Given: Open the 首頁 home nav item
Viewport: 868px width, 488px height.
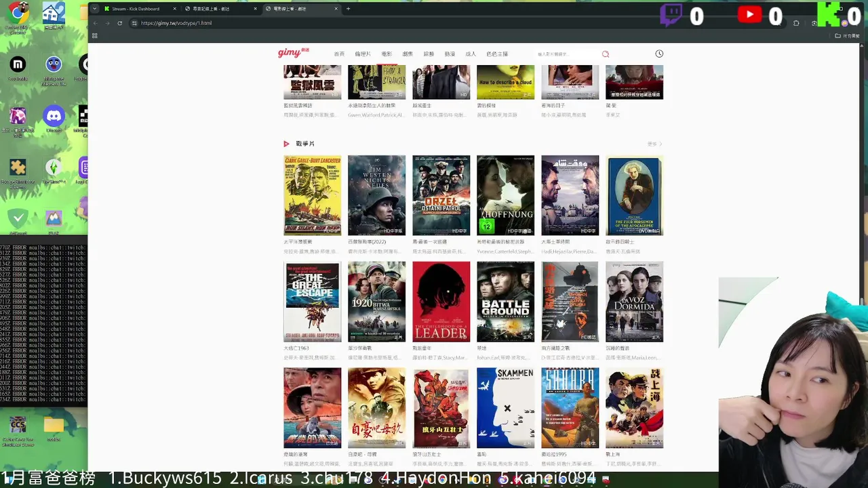Looking at the screenshot, I should (339, 54).
